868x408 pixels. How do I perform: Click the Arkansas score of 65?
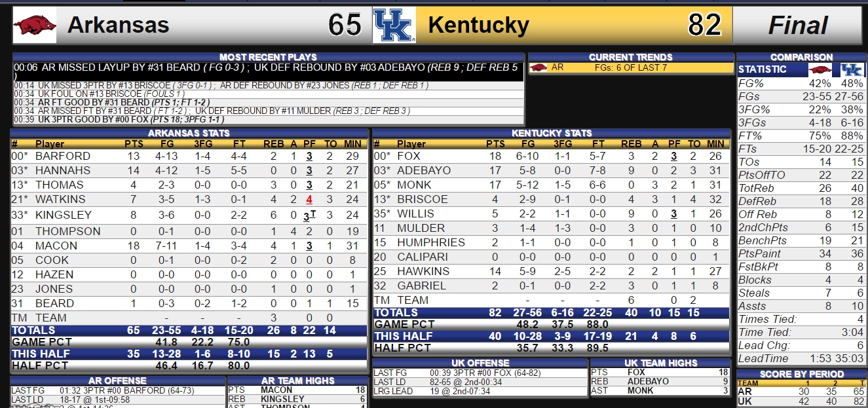pyautogui.click(x=345, y=26)
